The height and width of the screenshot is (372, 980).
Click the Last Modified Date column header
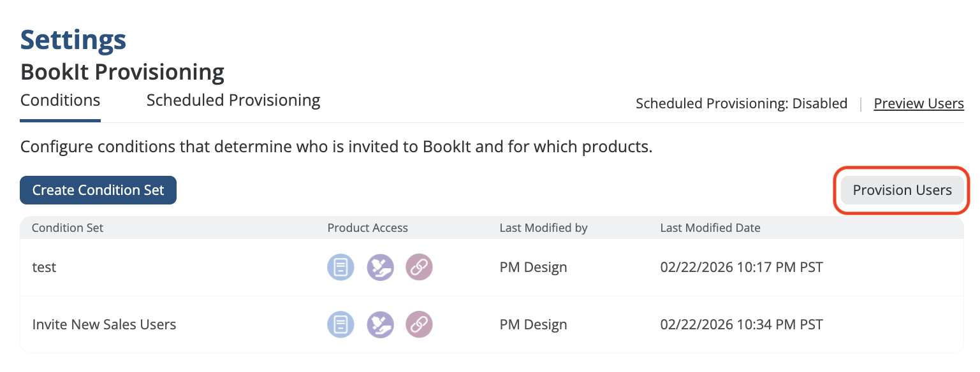pos(710,227)
